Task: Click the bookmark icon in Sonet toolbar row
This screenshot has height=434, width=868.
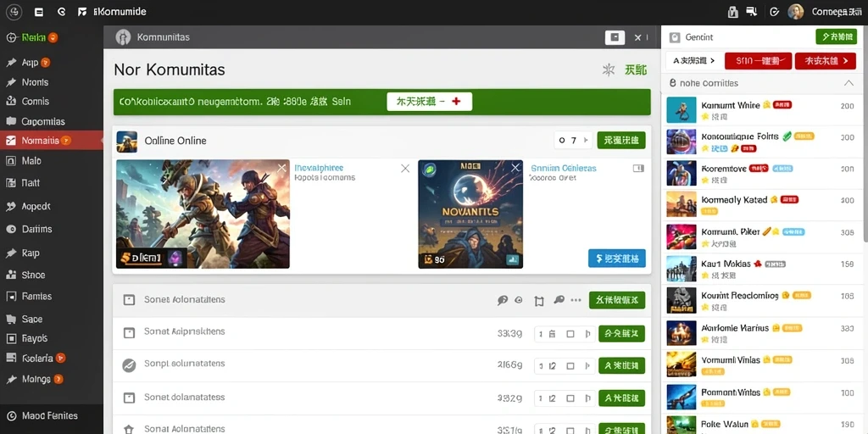Action: pos(539,301)
